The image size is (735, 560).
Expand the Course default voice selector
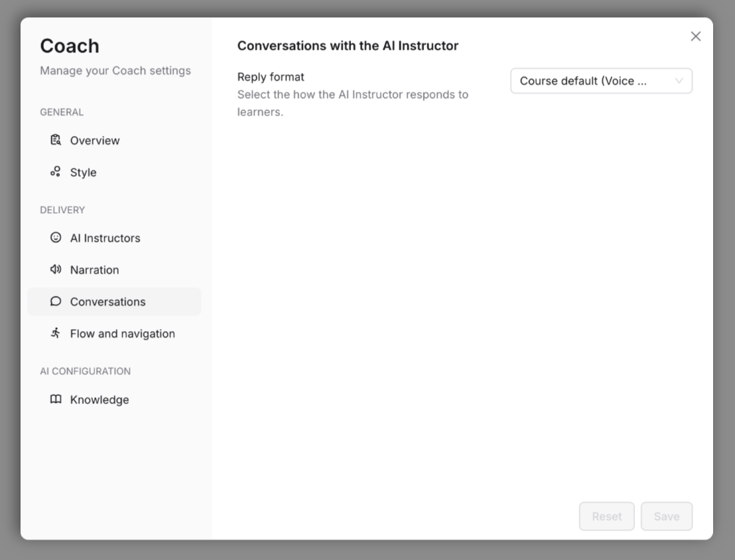tap(600, 80)
